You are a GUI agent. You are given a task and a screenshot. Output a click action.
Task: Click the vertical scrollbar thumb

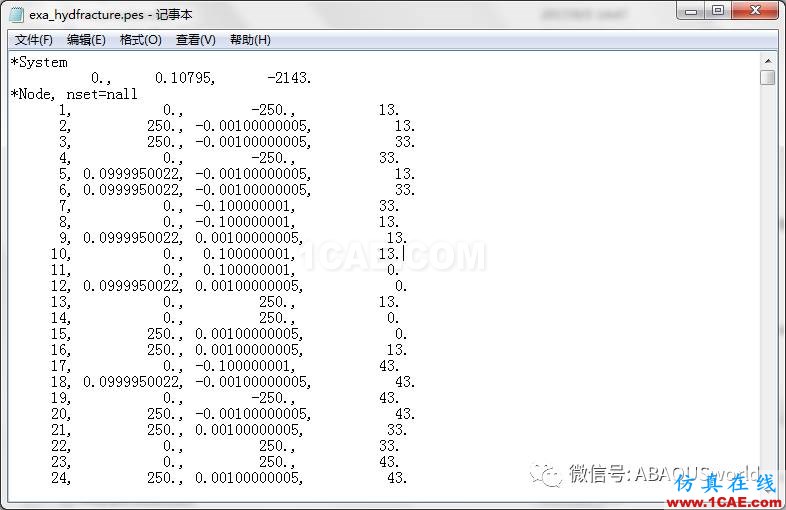767,78
